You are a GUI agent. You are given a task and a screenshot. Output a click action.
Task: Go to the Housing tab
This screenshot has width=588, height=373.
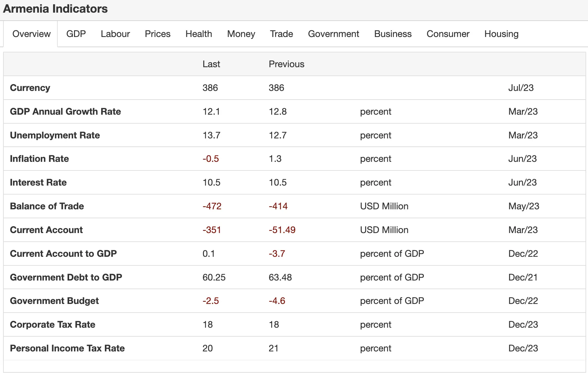501,34
